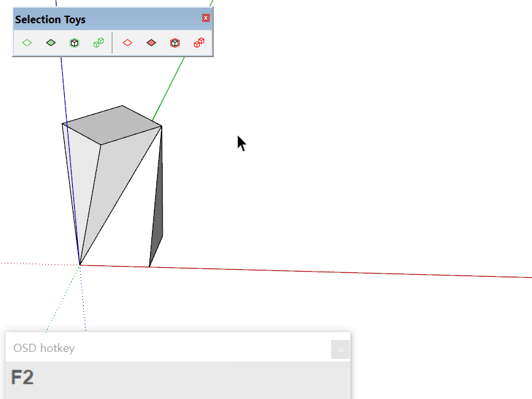532x399 pixels.
Task: Click the red Deselect Components icon
Action: click(x=199, y=43)
